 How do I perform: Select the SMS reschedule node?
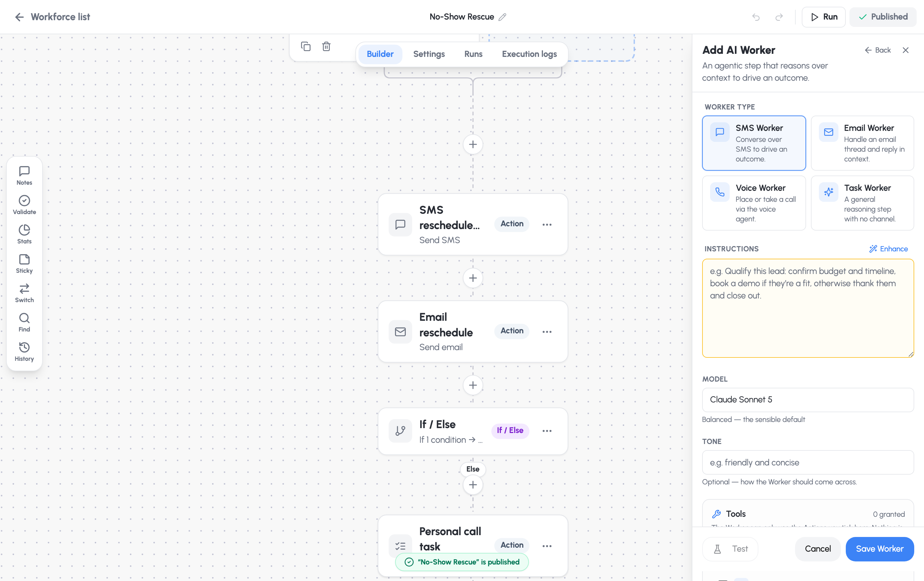pyautogui.click(x=473, y=224)
